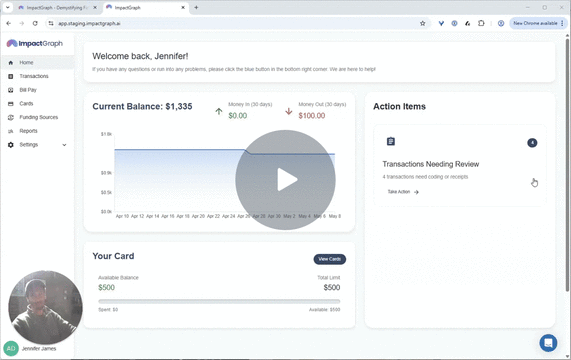Click the address bar URL
The image size is (571, 360).
(x=89, y=23)
